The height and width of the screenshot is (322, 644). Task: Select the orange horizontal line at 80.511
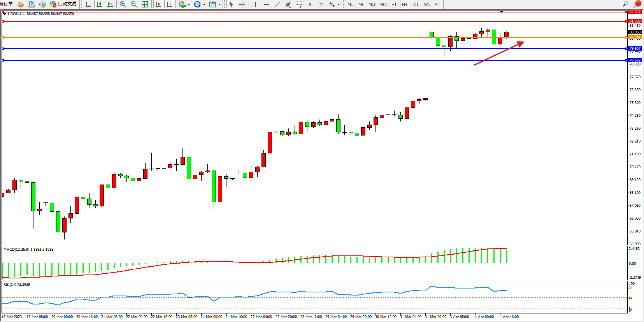(x=233, y=37)
